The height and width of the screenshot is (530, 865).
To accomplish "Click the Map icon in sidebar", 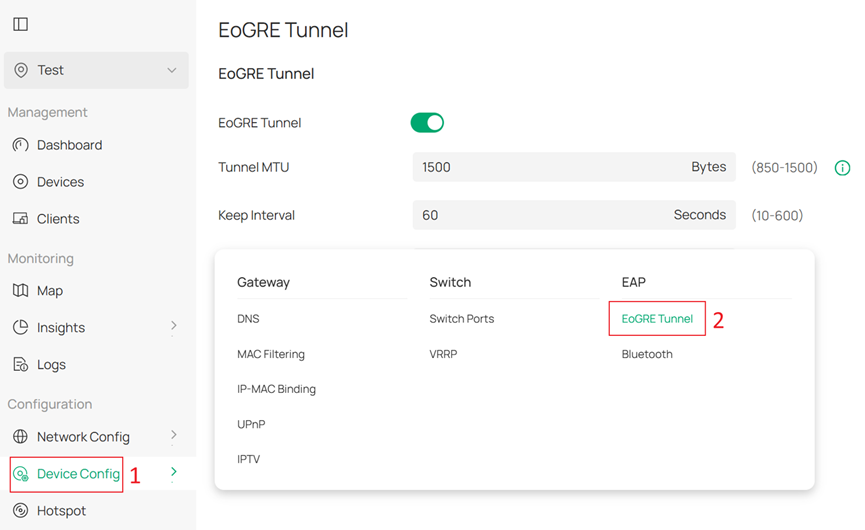I will coord(20,291).
